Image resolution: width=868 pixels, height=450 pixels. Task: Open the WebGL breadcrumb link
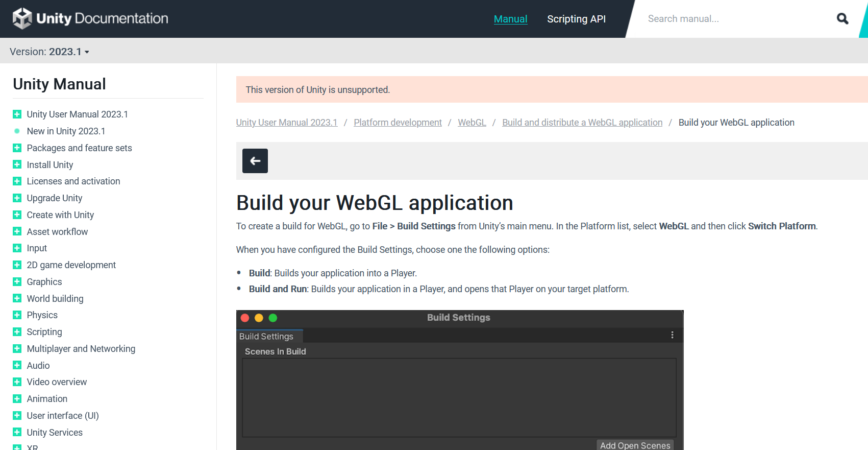[472, 123]
